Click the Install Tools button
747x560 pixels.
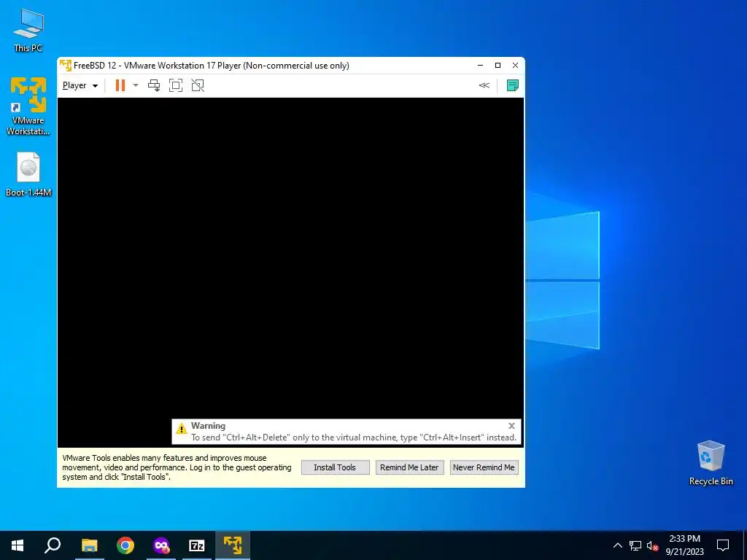335,467
